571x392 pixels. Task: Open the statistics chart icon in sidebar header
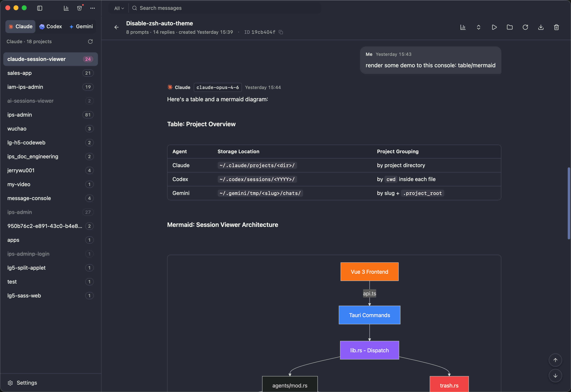click(x=66, y=8)
